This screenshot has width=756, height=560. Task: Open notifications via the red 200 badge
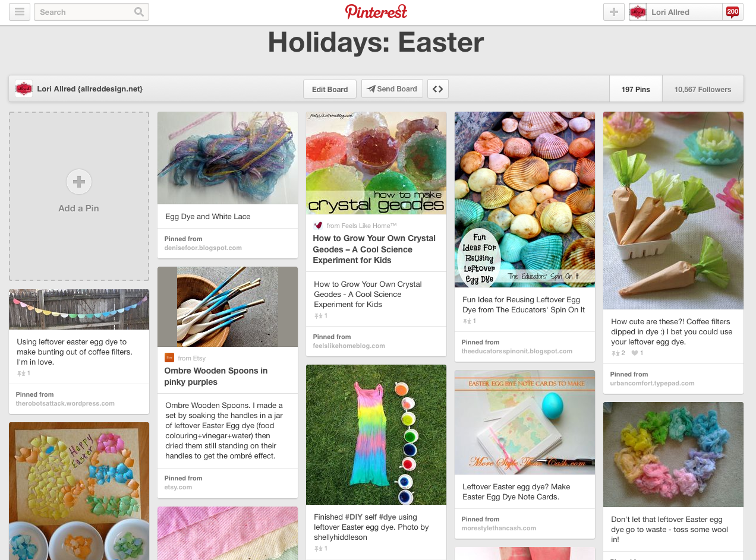click(x=732, y=11)
